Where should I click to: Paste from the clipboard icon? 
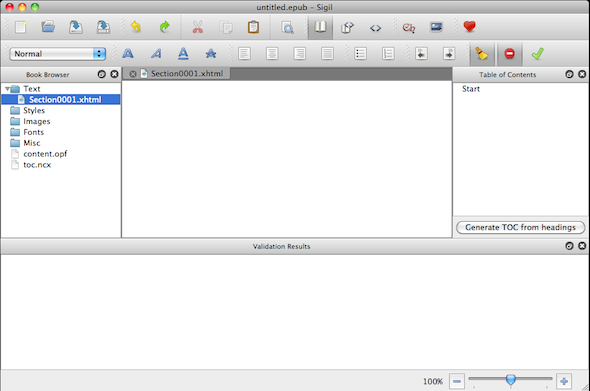click(x=253, y=27)
